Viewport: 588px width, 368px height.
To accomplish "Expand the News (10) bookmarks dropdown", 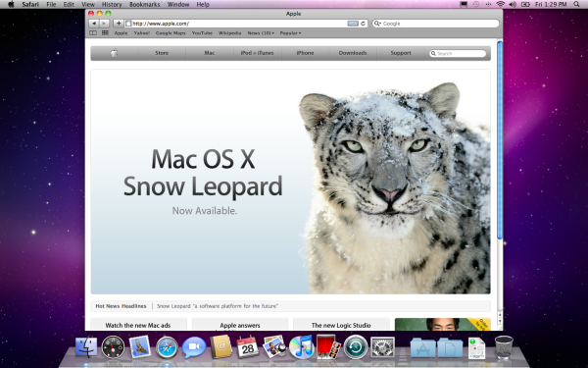I will 261,33.
